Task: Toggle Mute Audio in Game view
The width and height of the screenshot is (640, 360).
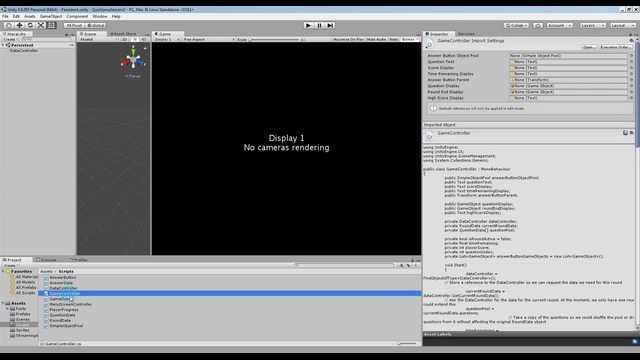Action: click(x=376, y=39)
